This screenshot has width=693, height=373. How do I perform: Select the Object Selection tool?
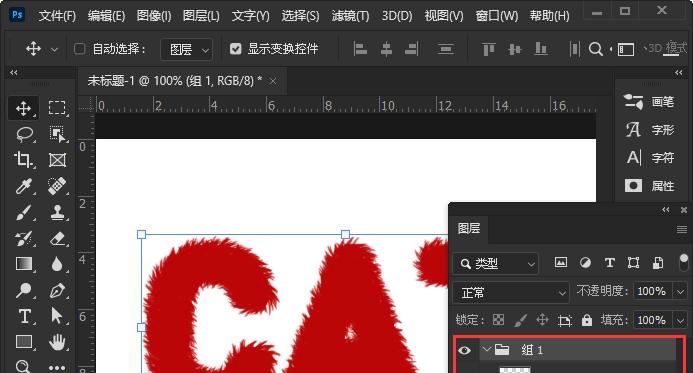57,134
